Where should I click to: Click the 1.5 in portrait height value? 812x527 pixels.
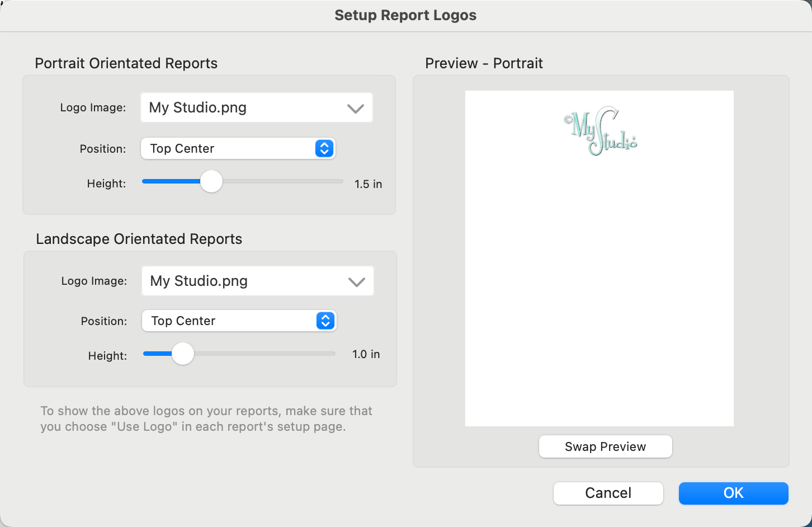coord(368,184)
